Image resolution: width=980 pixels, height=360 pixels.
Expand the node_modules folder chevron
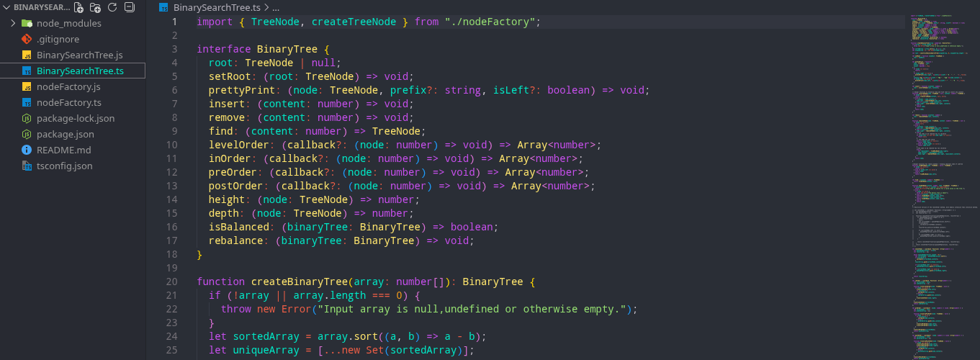[x=13, y=23]
